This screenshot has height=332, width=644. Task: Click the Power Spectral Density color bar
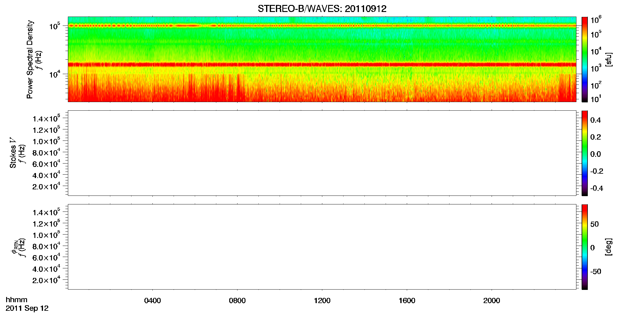tap(584, 59)
